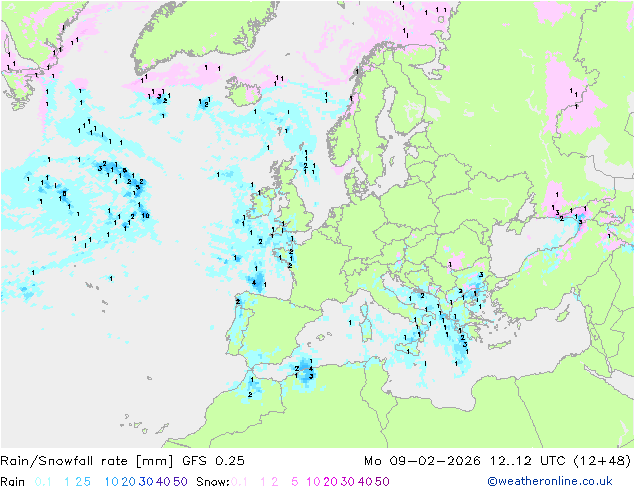Select the rain legend value 20
Image resolution: width=634 pixels, height=490 pixels.
(129, 482)
